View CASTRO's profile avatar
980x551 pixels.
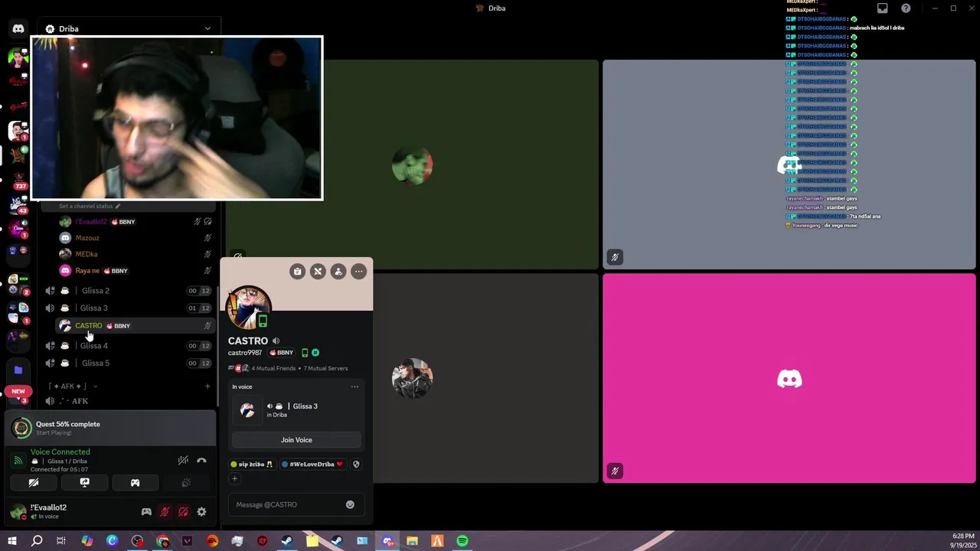click(249, 308)
